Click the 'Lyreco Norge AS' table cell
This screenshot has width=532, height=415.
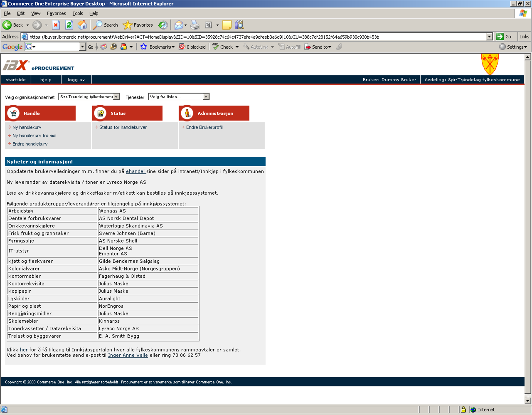[x=148, y=329]
